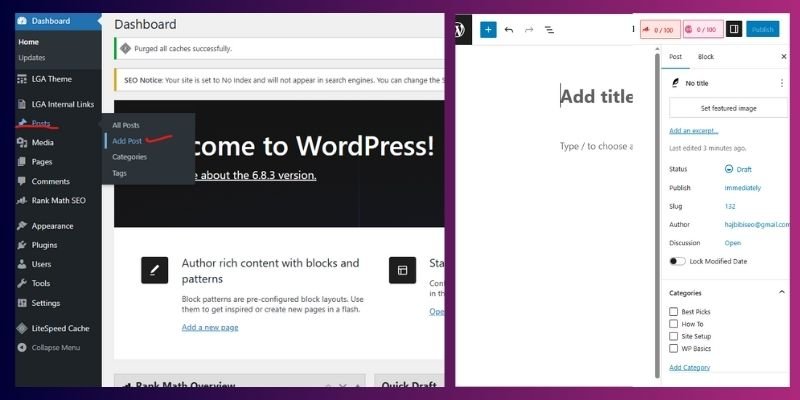This screenshot has width=800, height=400.
Task: Undo the last editor change
Action: [x=509, y=30]
